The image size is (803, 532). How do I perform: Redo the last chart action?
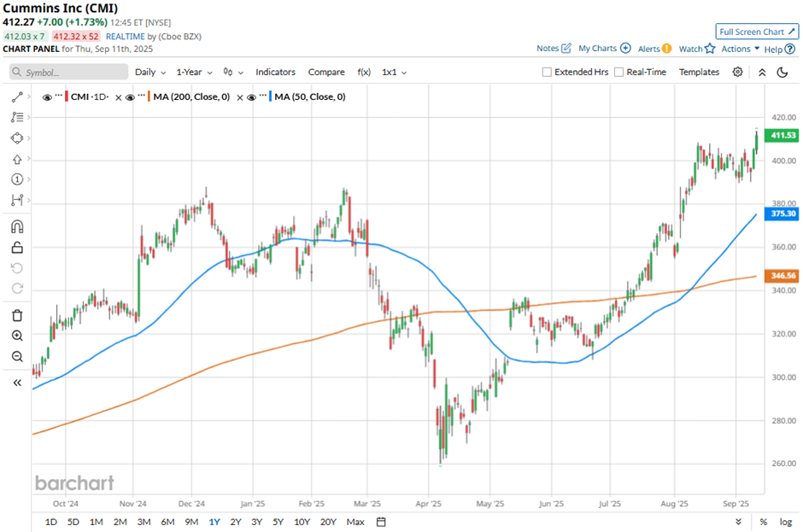[17, 289]
